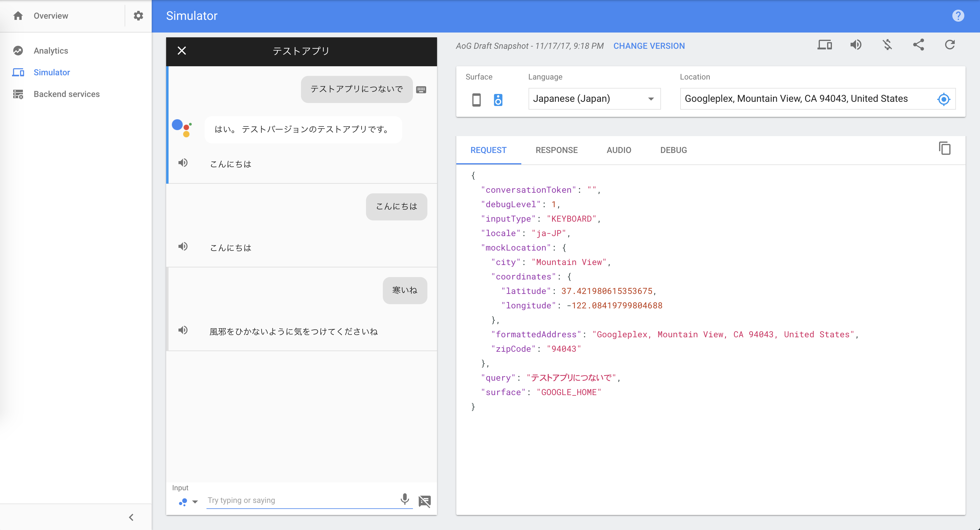Click the settings gear icon
This screenshot has width=980, height=530.
(x=138, y=16)
